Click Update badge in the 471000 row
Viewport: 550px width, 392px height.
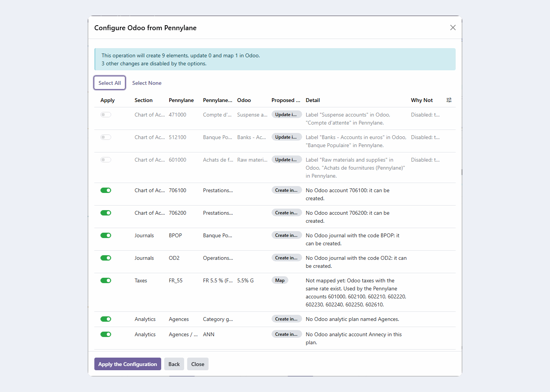[286, 115]
